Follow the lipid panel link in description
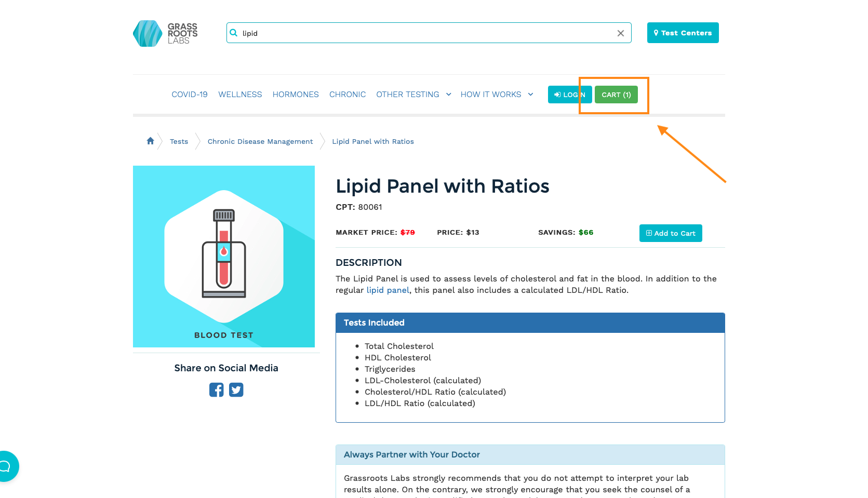The image size is (868, 498). (388, 290)
